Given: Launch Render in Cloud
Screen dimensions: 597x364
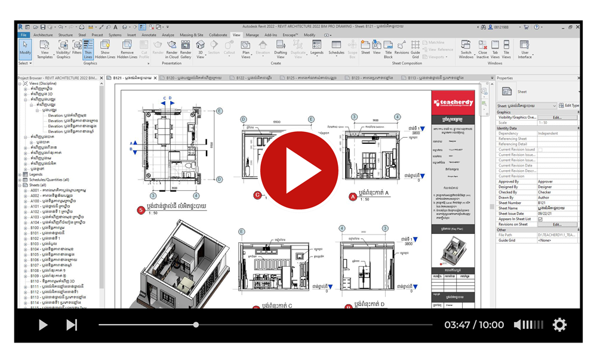Looking at the screenshot, I should pos(172,50).
